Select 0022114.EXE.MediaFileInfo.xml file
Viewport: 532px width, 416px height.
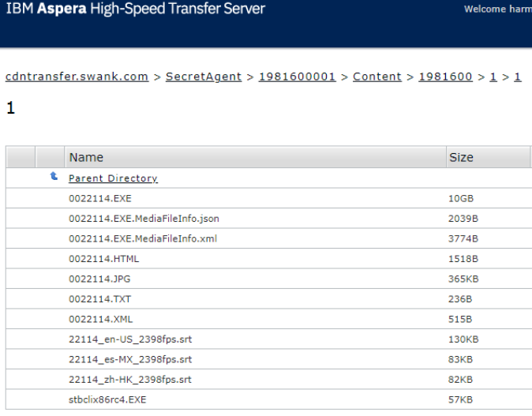[142, 238]
